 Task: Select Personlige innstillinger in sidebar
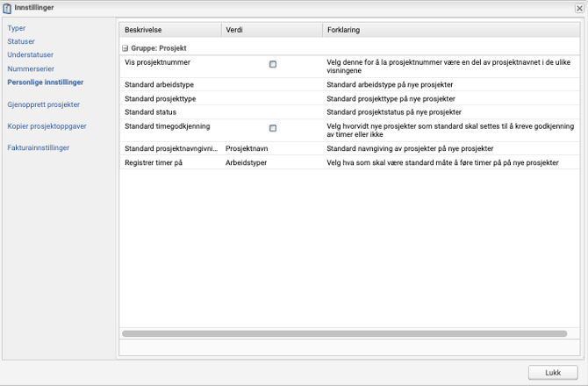[46, 82]
